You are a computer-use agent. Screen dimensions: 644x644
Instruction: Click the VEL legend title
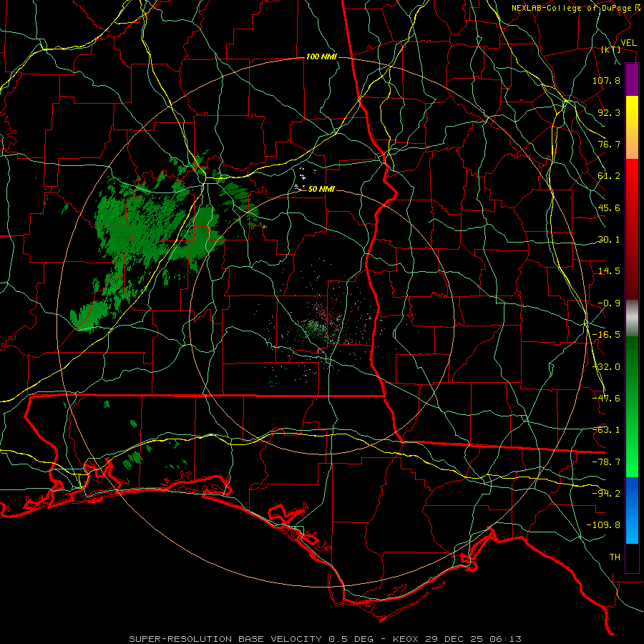click(628, 43)
